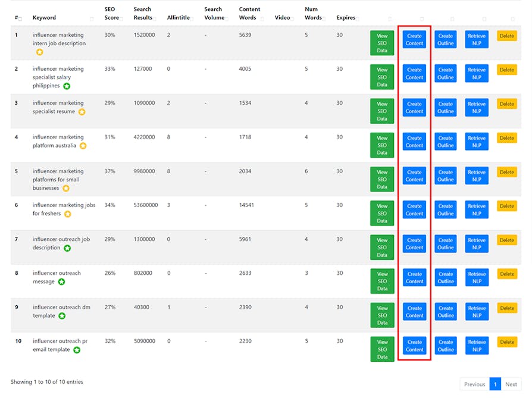
Task: Click green star beside 'influencer outreach message'
Action: pyautogui.click(x=62, y=282)
